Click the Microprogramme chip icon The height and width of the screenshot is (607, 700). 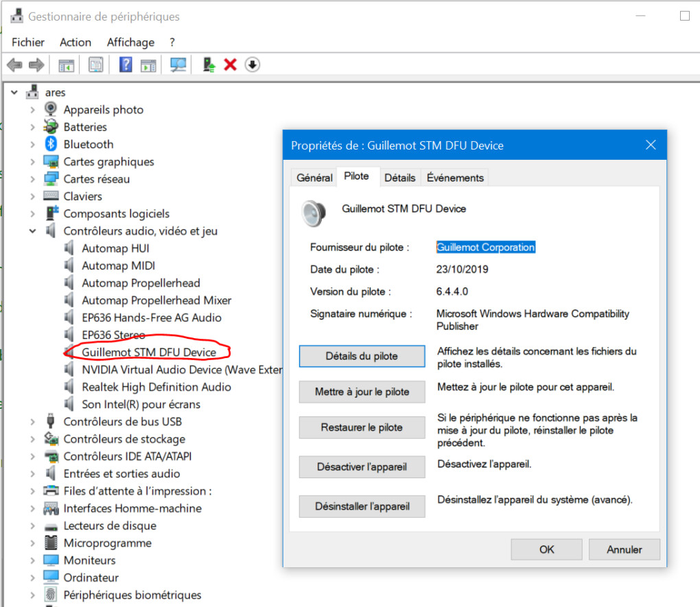click(51, 543)
